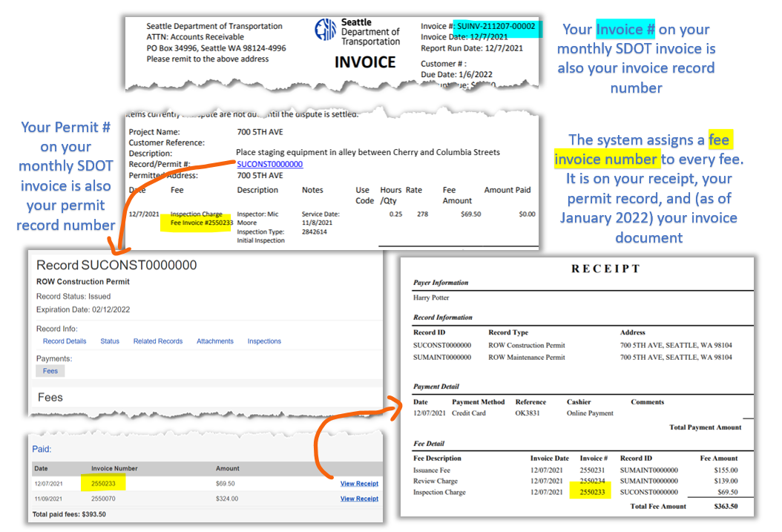Select the Inspections tab
This screenshot has height=532, width=782.
tap(264, 341)
